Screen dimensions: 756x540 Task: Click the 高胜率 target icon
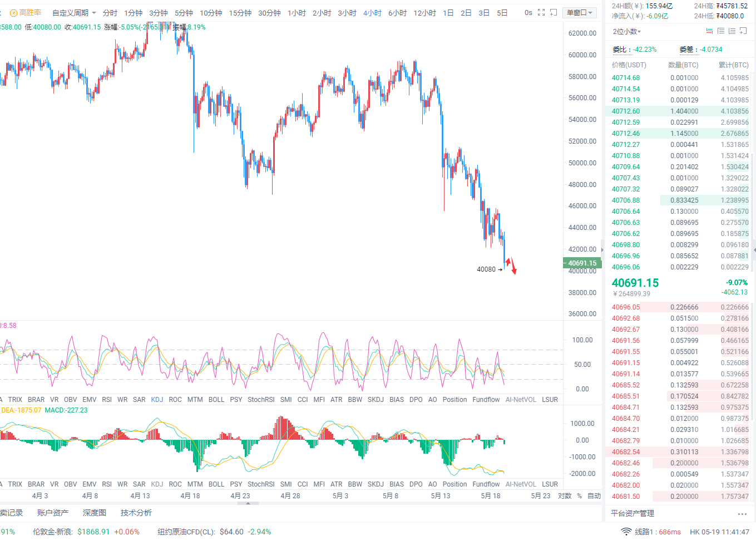coord(13,13)
